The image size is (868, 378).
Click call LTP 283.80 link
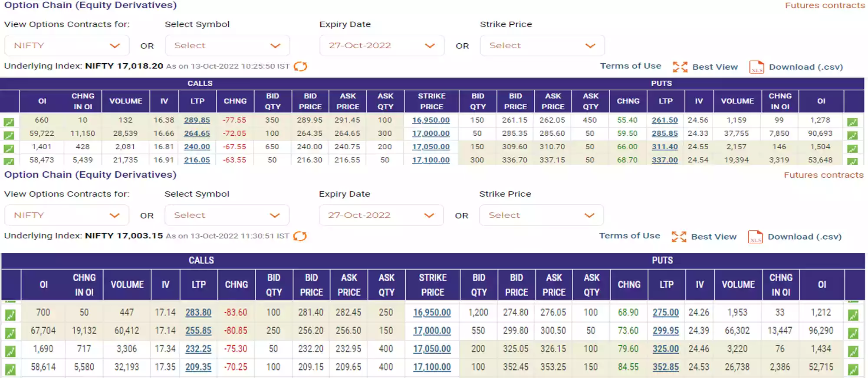click(x=198, y=312)
